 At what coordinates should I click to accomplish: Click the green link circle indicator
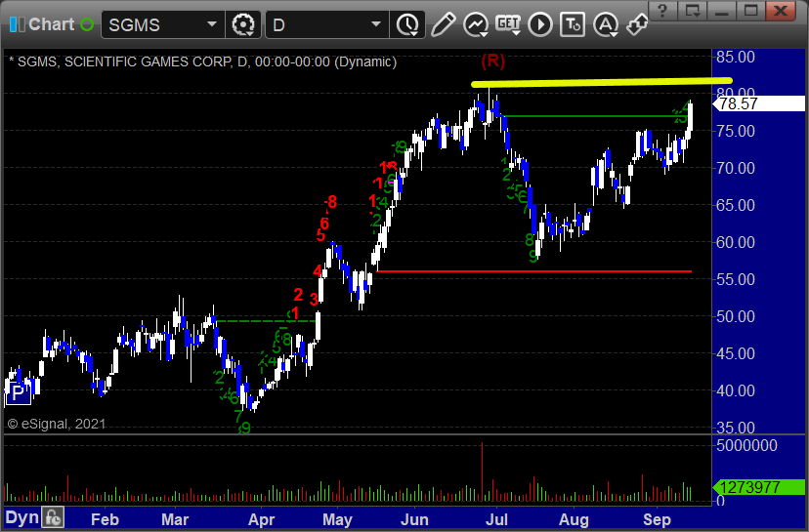[x=87, y=24]
